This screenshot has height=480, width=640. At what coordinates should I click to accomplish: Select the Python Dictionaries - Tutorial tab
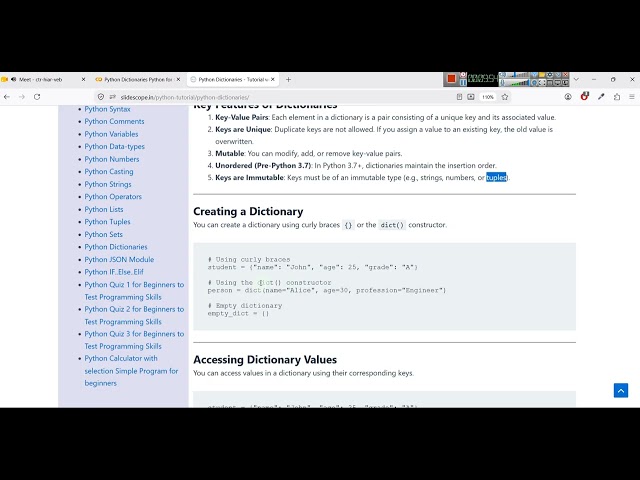233,80
